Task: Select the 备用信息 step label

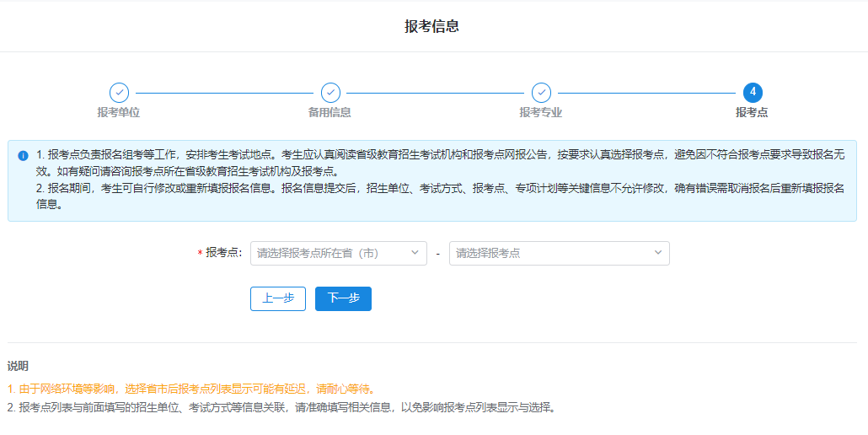Action: 330,112
